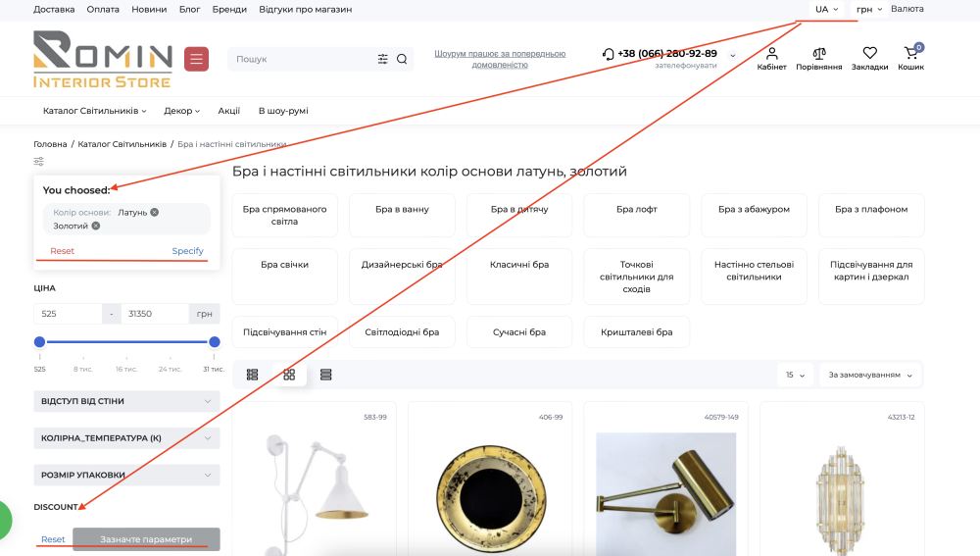Open Порівняння compare scales icon
The image size is (980, 556).
pyautogui.click(x=818, y=53)
